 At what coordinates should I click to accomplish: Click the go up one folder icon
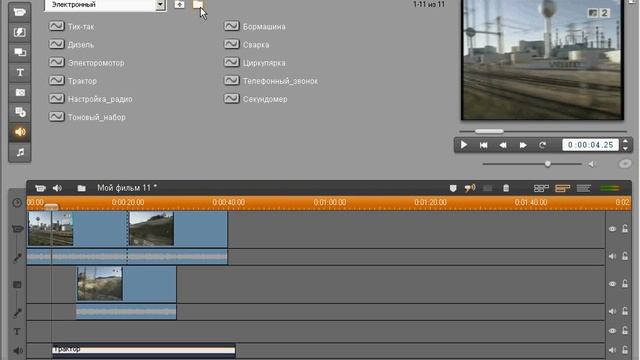pyautogui.click(x=180, y=4)
